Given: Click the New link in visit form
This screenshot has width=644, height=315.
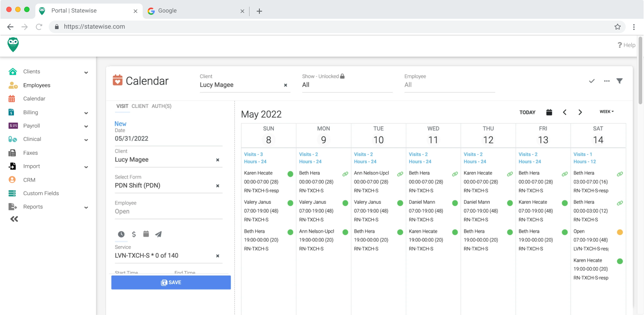Looking at the screenshot, I should coord(120,124).
